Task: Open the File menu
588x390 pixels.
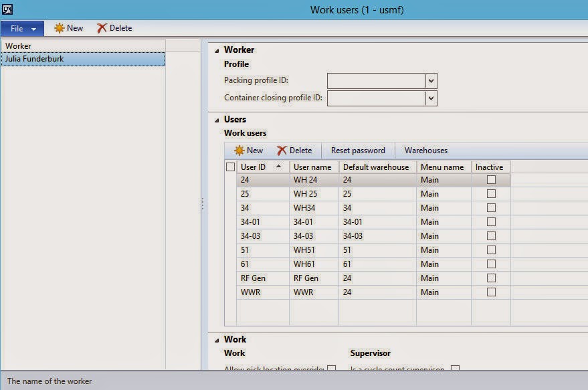Action: coord(22,28)
